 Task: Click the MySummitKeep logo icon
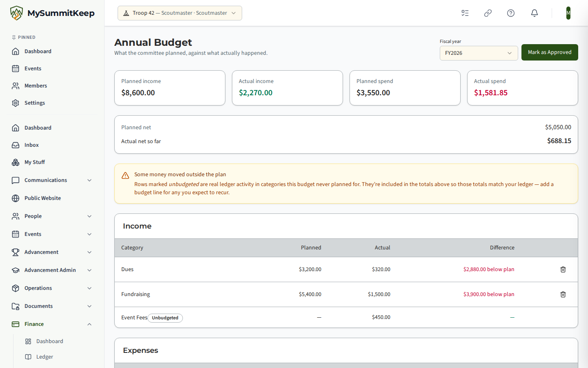click(16, 13)
